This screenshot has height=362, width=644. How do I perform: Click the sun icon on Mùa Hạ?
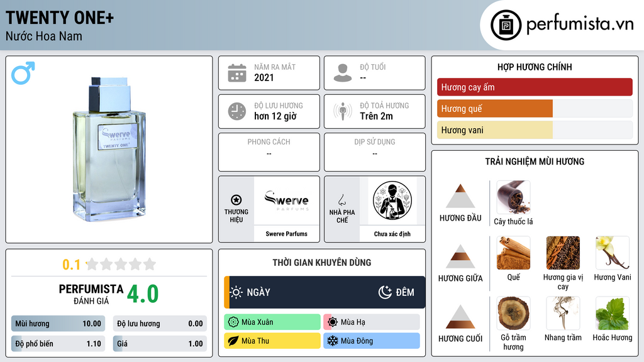click(333, 322)
